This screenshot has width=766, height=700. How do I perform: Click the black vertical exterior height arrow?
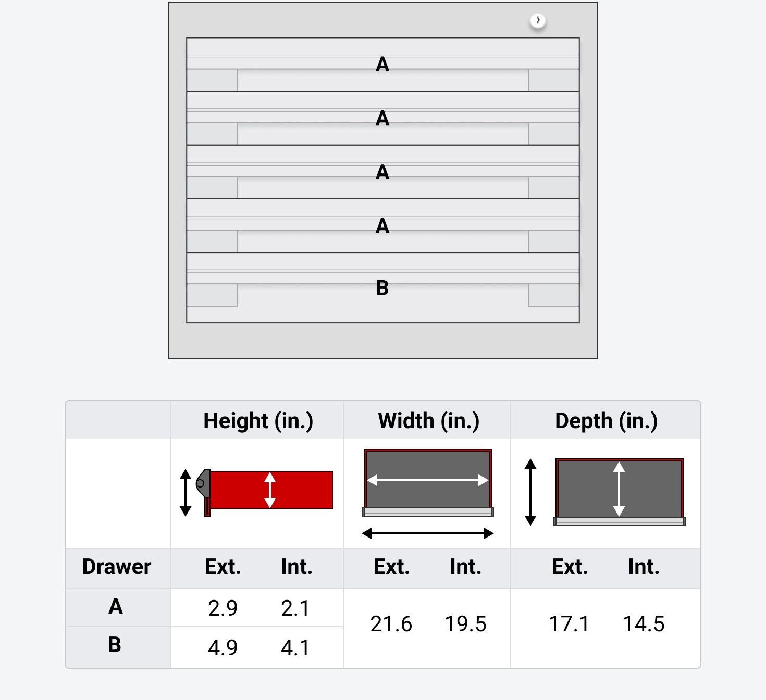[x=186, y=492]
